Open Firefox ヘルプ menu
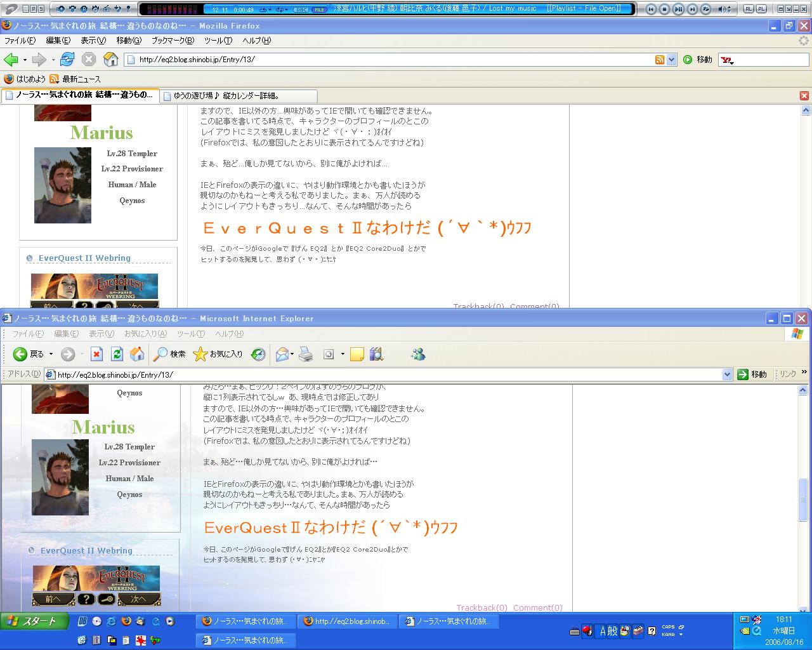 point(256,41)
